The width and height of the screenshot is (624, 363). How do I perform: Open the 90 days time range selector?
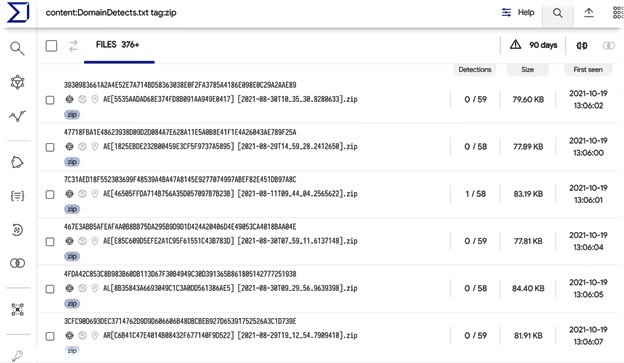[534, 45]
